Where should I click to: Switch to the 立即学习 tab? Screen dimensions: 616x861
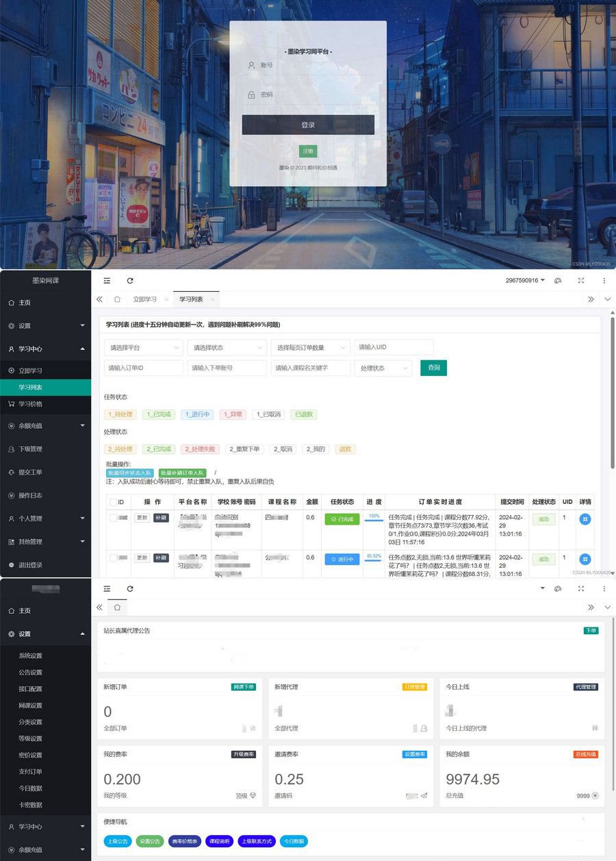(144, 299)
